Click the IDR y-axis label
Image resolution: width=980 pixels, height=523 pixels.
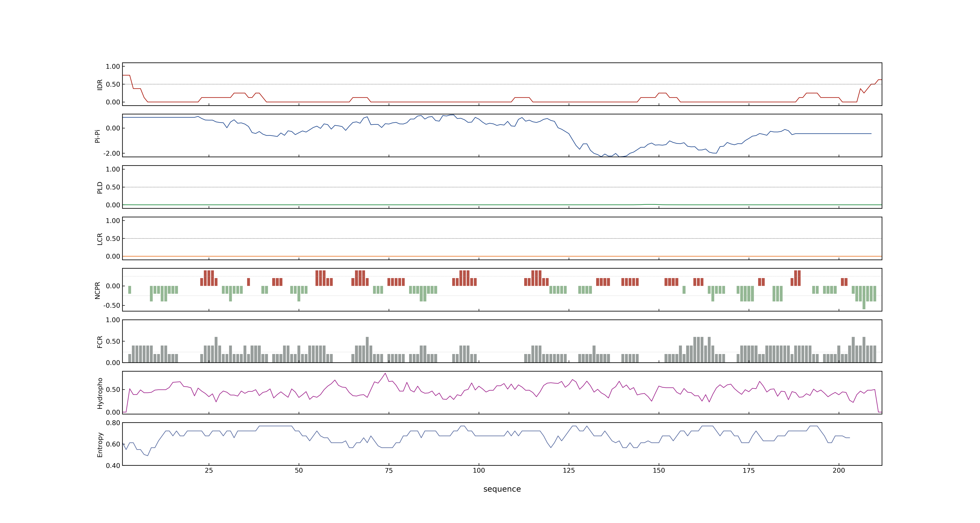pyautogui.click(x=100, y=85)
